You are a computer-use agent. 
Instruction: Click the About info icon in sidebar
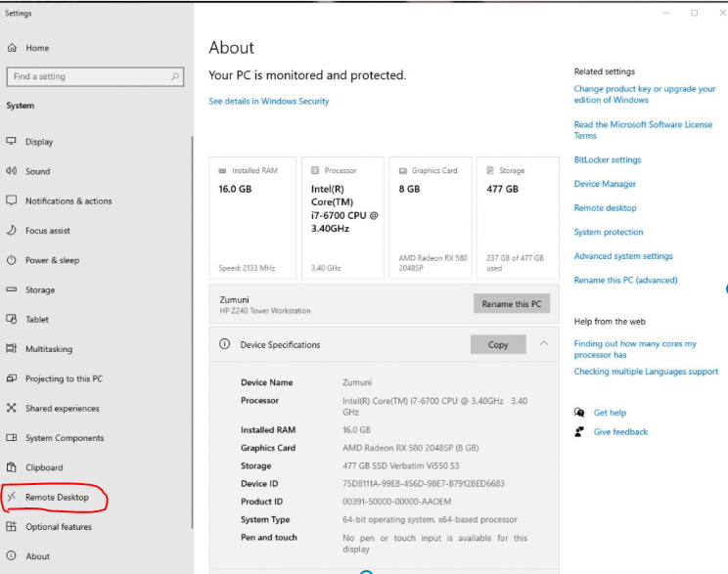tap(11, 555)
